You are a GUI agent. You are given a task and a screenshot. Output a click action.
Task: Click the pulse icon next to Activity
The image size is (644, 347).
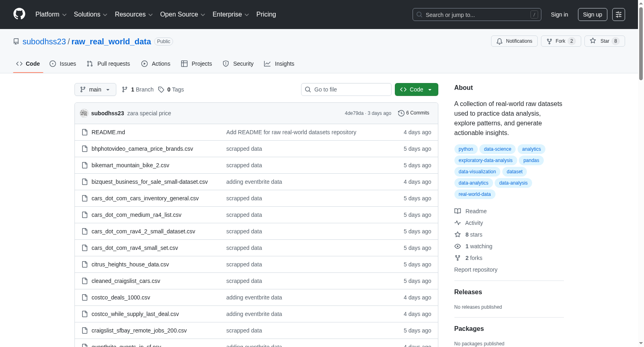[x=458, y=223]
